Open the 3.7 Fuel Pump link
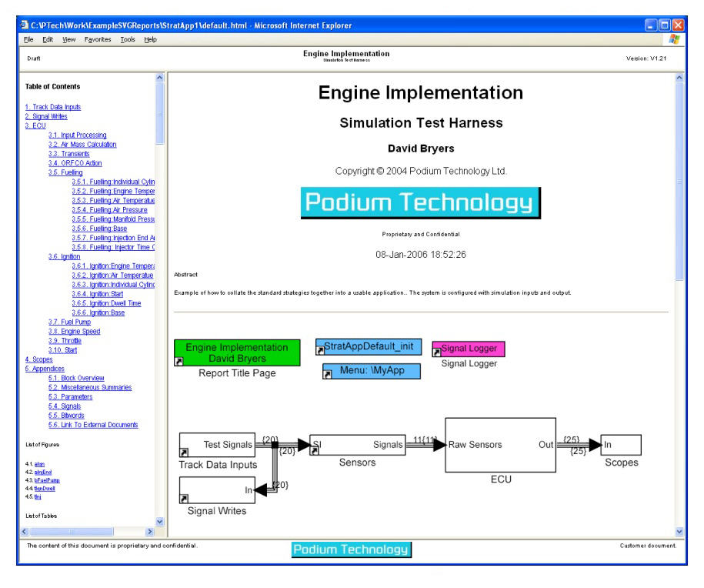 [69, 322]
